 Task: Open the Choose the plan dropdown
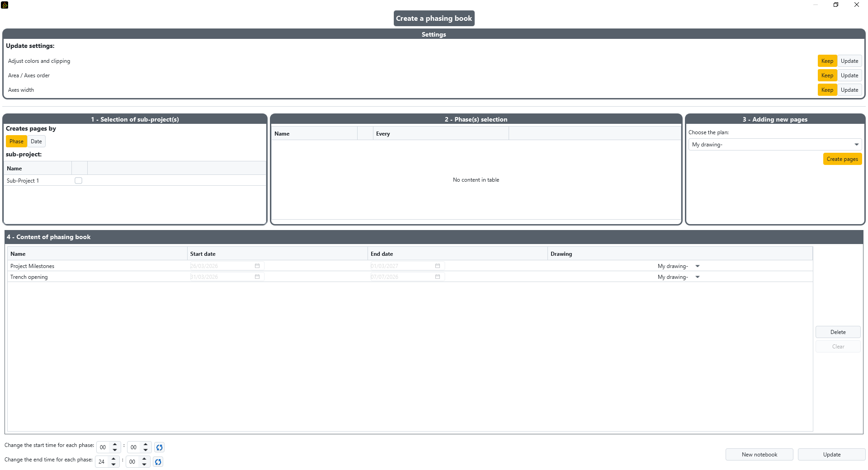774,145
